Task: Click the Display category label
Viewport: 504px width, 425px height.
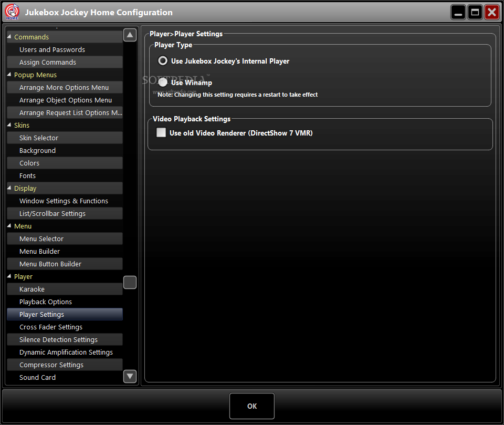Action: pos(25,188)
